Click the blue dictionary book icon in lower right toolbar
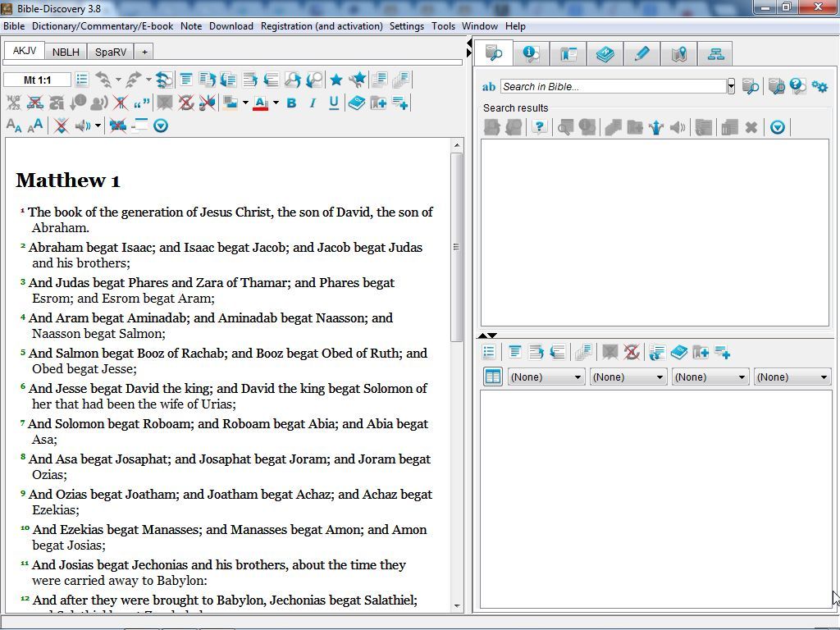Image resolution: width=840 pixels, height=630 pixels. (x=678, y=352)
